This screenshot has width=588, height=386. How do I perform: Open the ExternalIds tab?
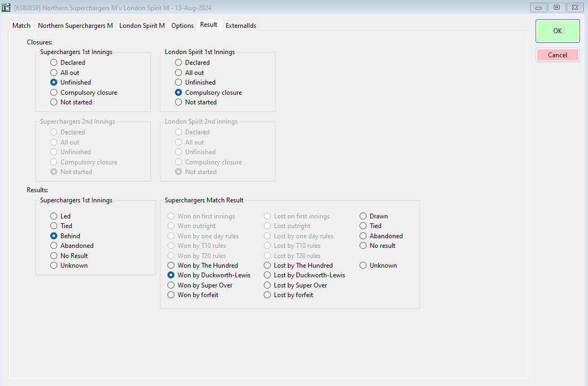click(x=241, y=26)
